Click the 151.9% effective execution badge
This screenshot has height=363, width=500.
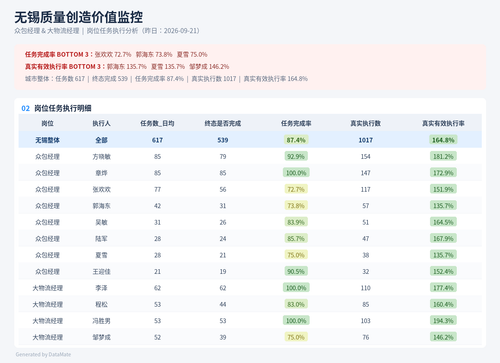(x=443, y=189)
